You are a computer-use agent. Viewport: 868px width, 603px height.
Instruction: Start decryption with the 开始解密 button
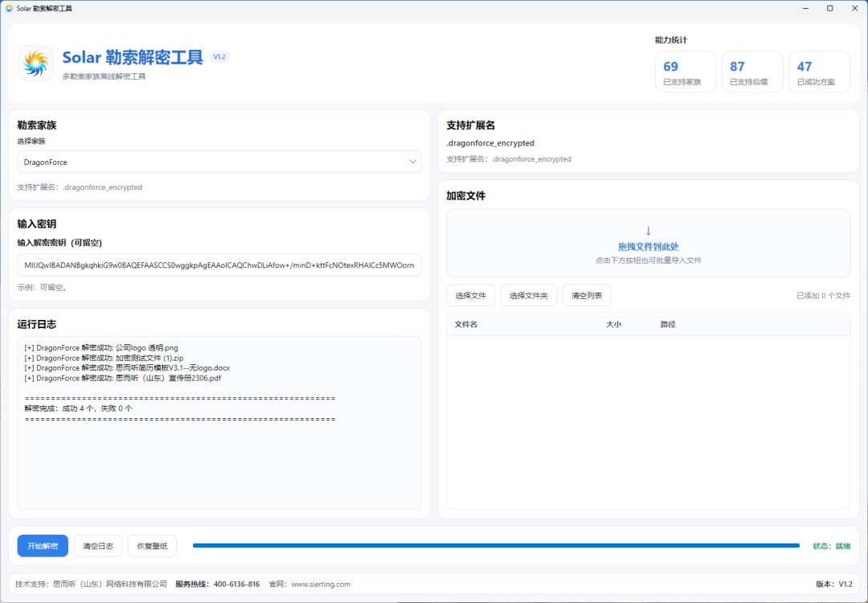click(43, 546)
